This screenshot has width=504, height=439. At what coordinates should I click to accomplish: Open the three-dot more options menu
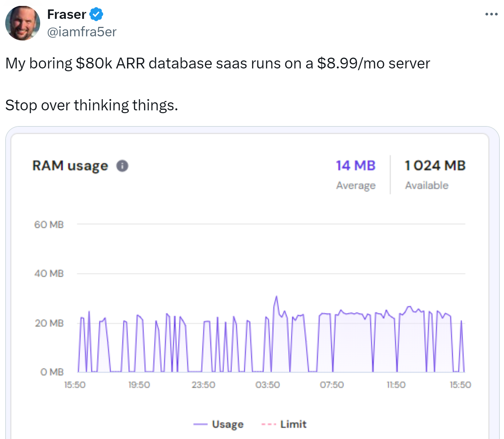point(491,14)
